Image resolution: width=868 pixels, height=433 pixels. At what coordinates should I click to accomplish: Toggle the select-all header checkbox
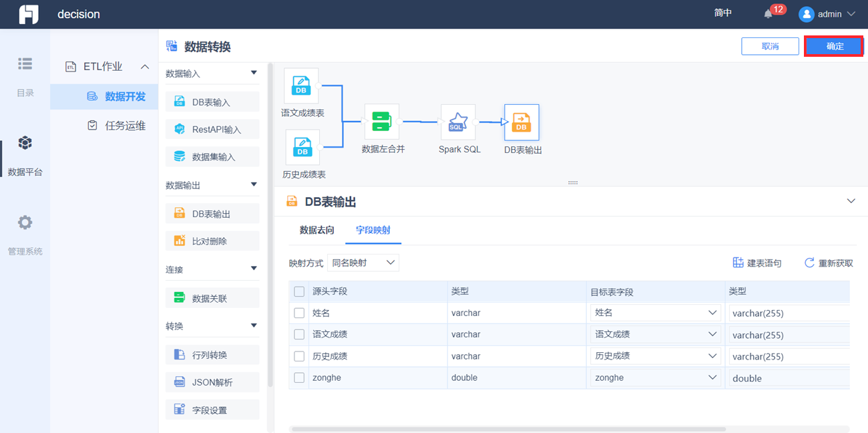(x=299, y=291)
